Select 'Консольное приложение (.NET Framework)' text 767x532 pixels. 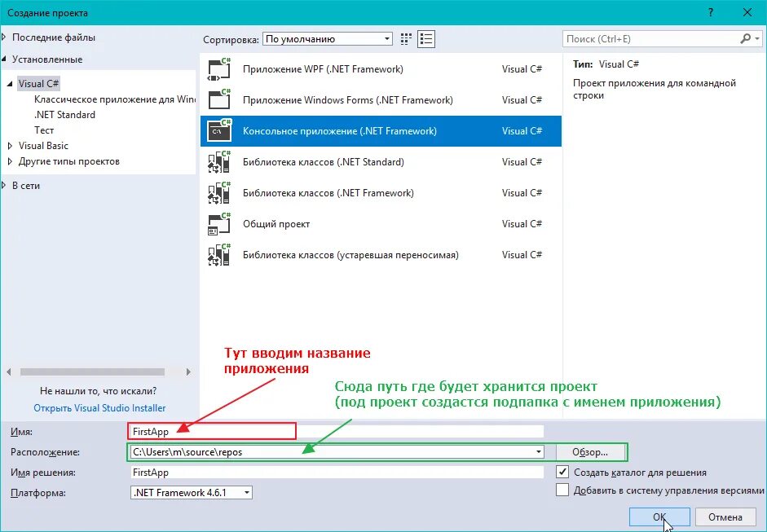(x=339, y=131)
